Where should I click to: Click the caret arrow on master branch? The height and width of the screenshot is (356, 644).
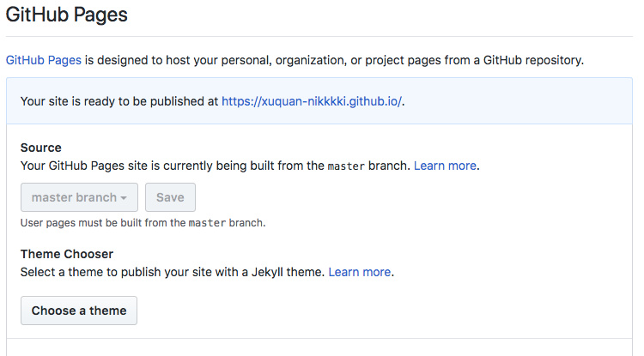tap(124, 198)
